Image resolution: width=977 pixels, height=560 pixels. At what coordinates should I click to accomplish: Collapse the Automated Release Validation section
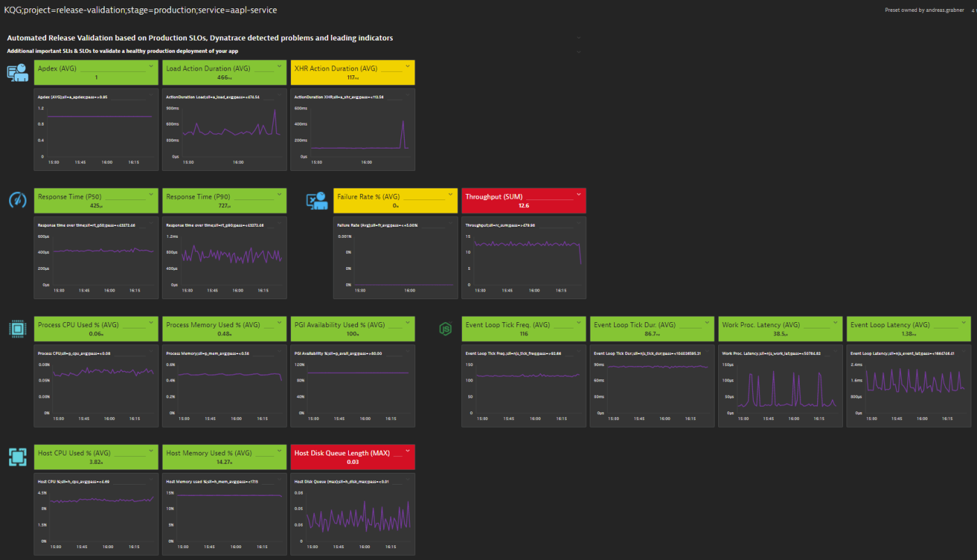[x=578, y=38]
